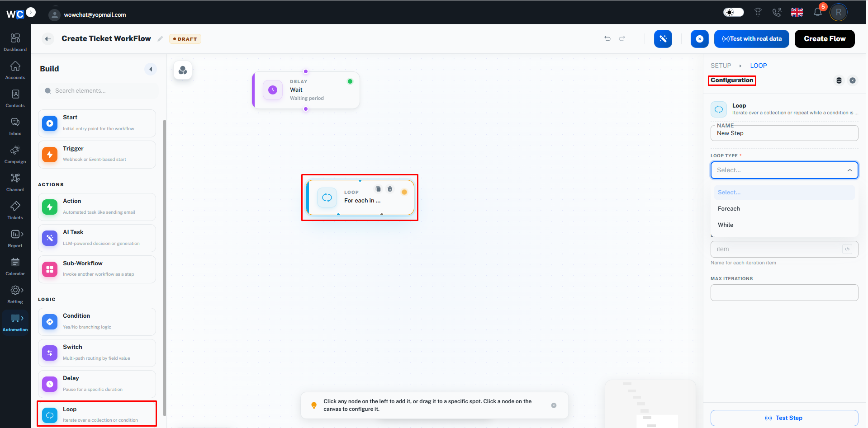Add a Sub-Workflow element
Viewport: 868px width, 428px height.
(97, 269)
